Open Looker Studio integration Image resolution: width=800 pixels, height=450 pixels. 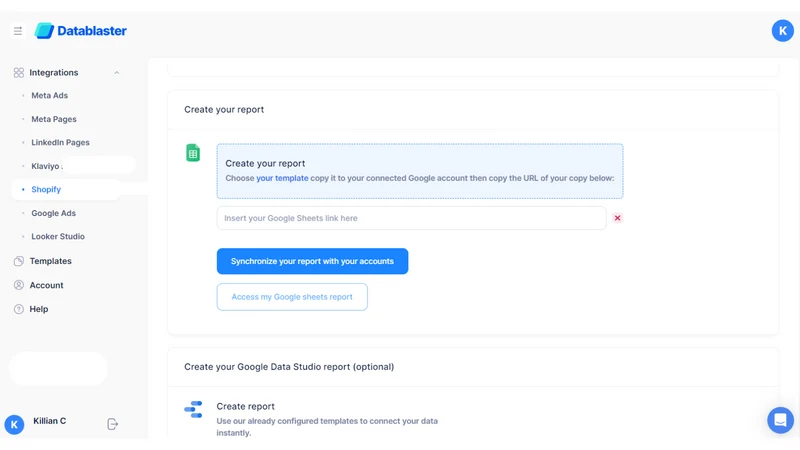point(58,236)
